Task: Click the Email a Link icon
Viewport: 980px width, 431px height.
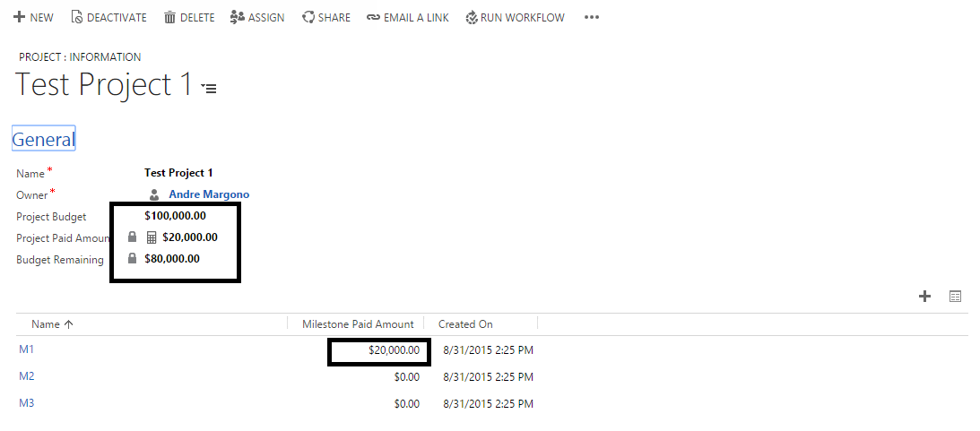Action: point(373,17)
